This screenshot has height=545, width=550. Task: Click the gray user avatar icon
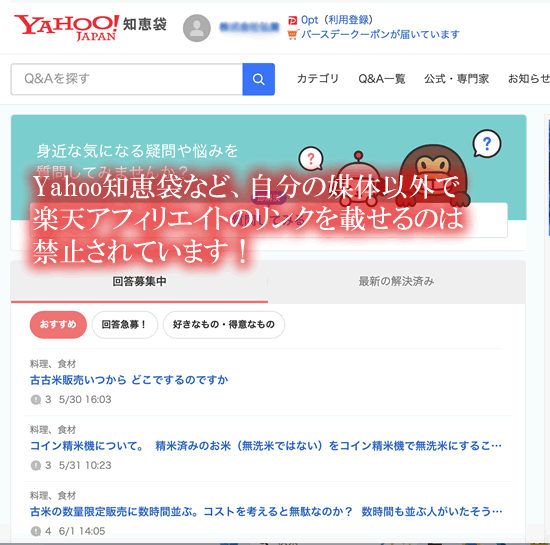point(197,28)
